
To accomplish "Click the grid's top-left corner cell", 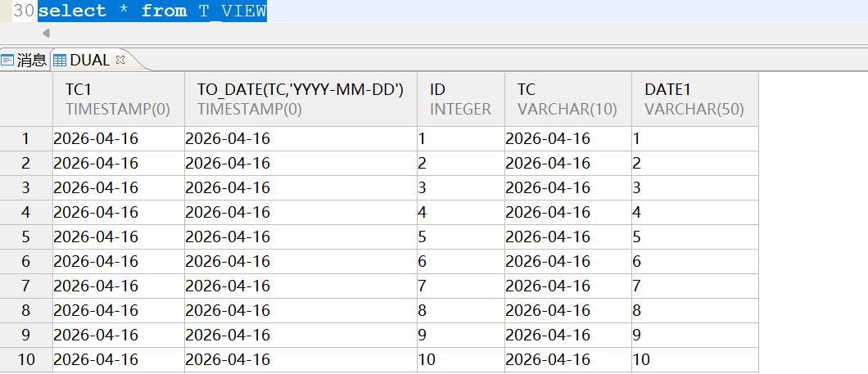I will click(x=25, y=99).
